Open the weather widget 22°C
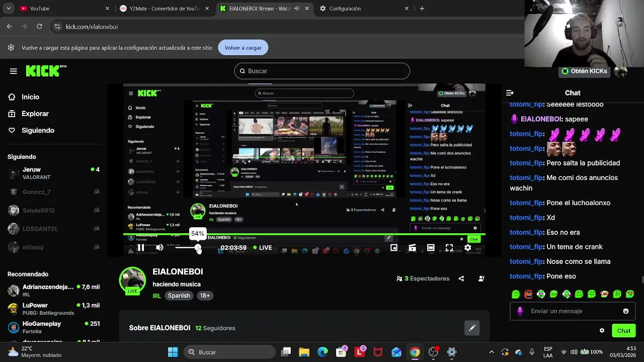Image resolution: width=644 pixels, height=362 pixels. click(x=35, y=352)
